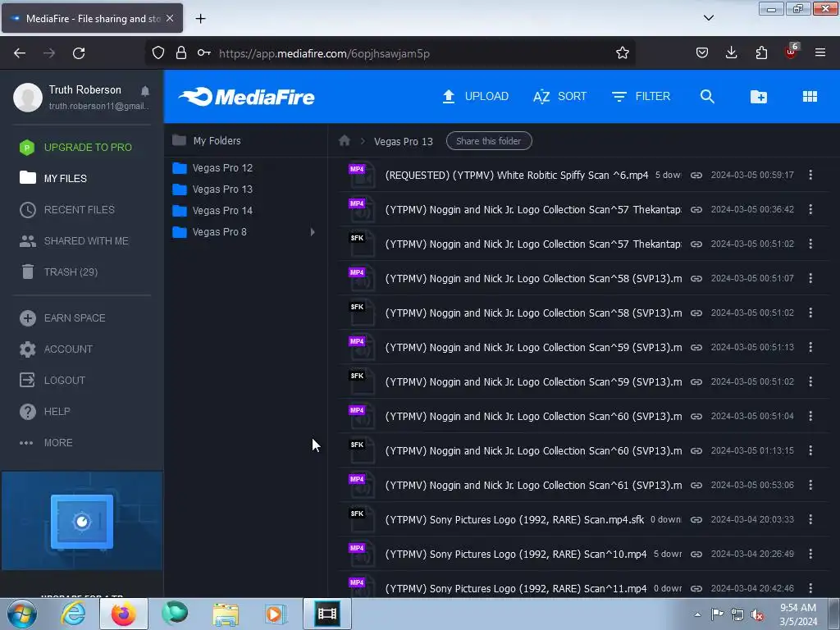Open Firefox downloads panel
Viewport: 840px width, 630px height.
pos(731,52)
